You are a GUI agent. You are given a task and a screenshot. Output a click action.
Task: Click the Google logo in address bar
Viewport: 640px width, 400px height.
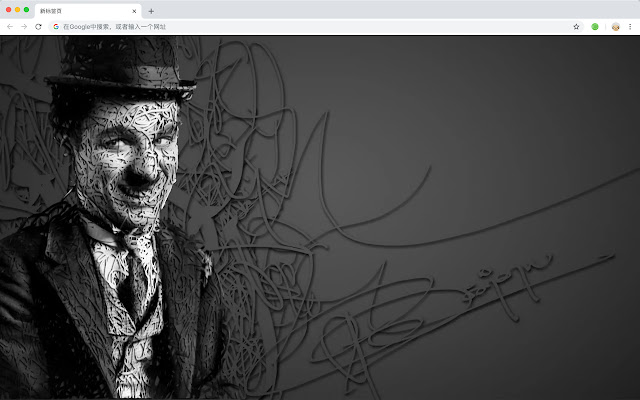(56, 27)
